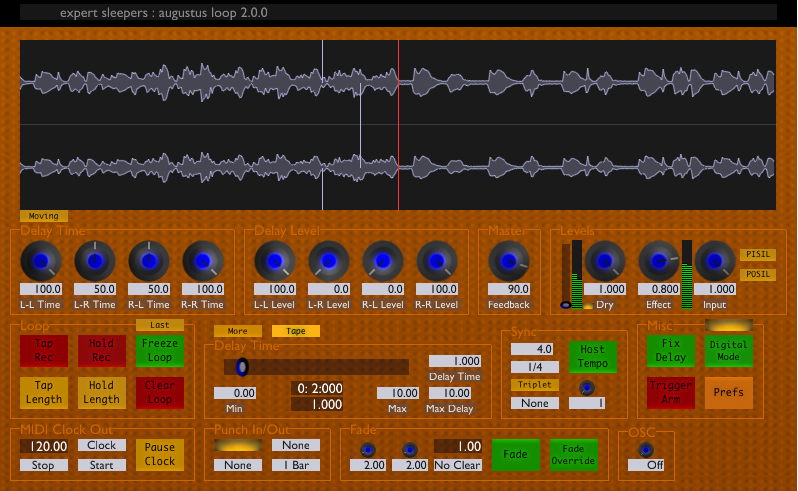Click the Delay Time 1.000 value field
Image resolution: width=798 pixels, height=491 pixels.
[x=455, y=361]
